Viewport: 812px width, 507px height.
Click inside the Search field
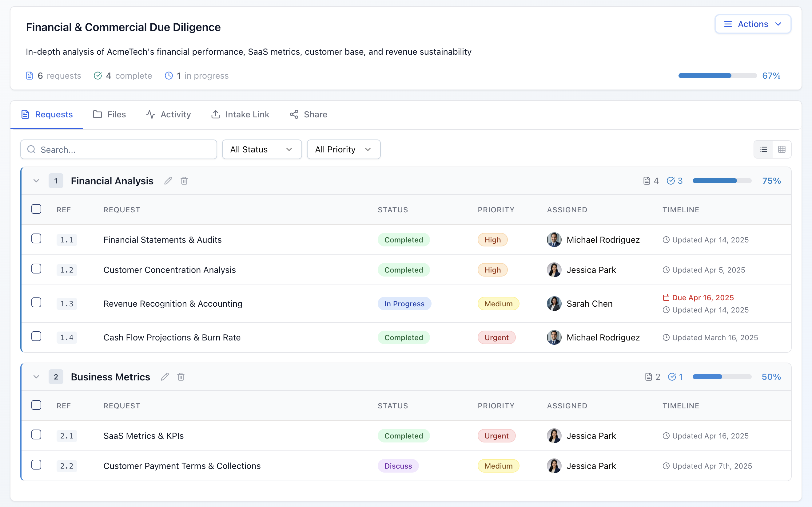[x=117, y=149]
